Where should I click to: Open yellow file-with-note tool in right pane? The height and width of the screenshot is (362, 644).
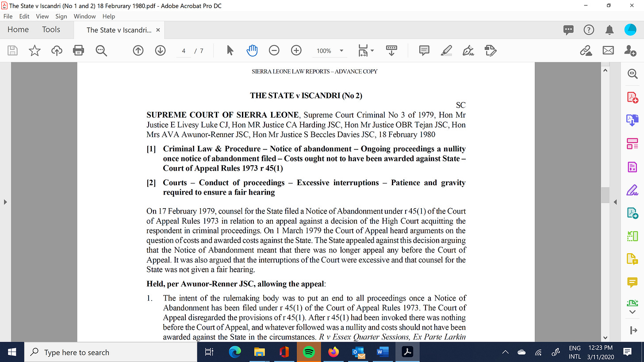[x=632, y=259]
